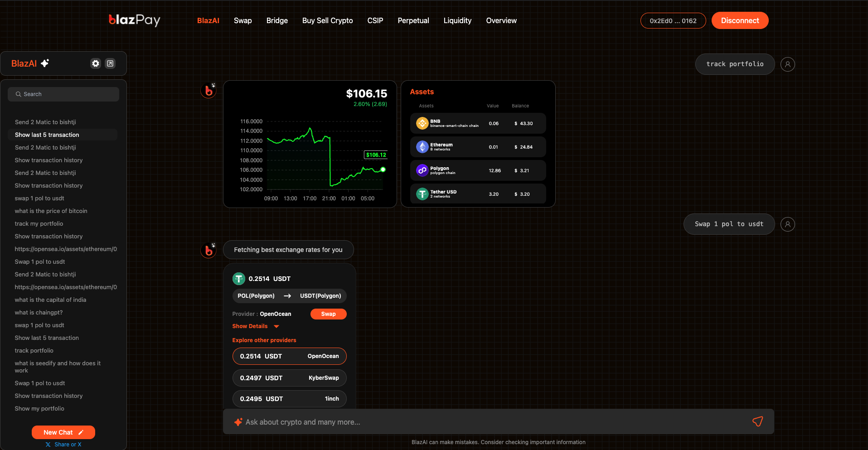The height and width of the screenshot is (450, 868).
Task: Click the USDT(Polygon) token label
Action: [x=320, y=296]
